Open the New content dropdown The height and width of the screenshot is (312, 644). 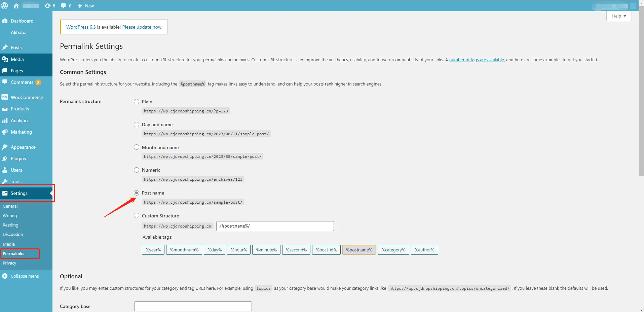point(86,6)
